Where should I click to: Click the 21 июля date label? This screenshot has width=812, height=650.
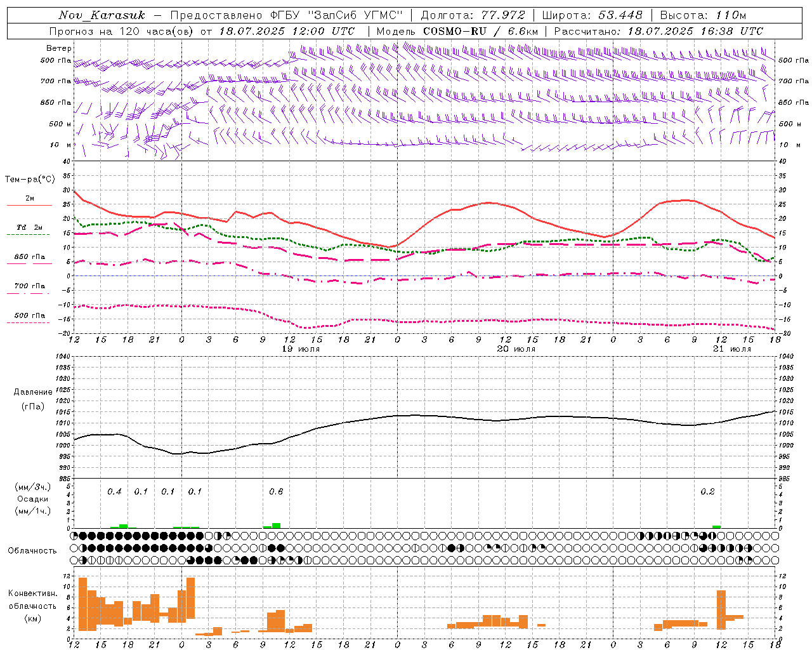(x=732, y=349)
